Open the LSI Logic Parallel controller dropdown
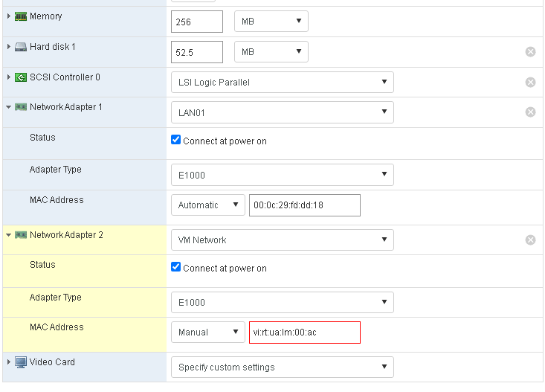The image size is (545, 392). [283, 83]
